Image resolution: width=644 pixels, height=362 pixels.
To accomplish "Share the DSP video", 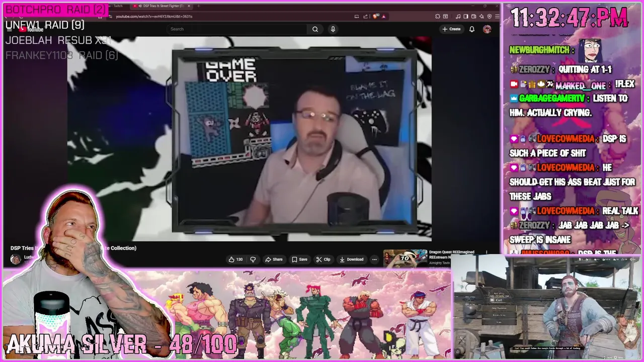I will click(x=274, y=259).
